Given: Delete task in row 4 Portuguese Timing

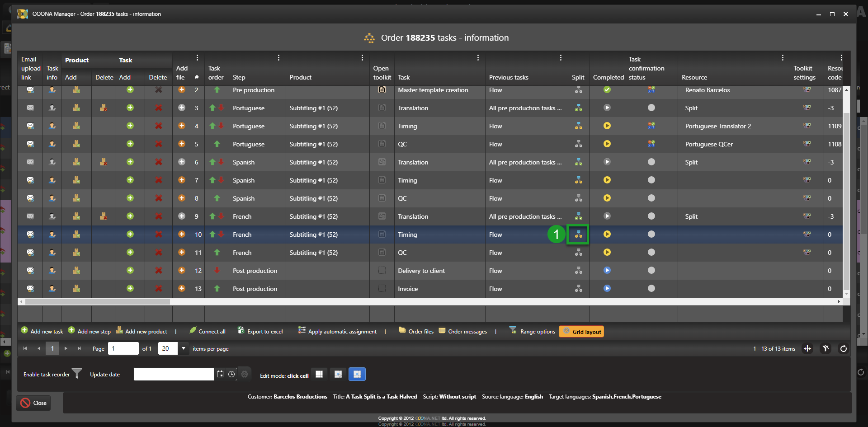Looking at the screenshot, I should [159, 126].
